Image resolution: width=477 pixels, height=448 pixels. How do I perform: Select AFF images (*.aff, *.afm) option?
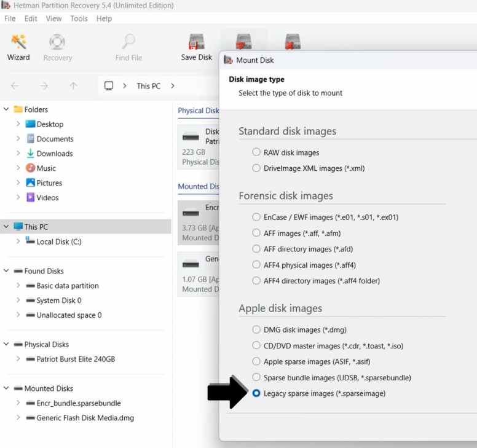pyautogui.click(x=256, y=233)
